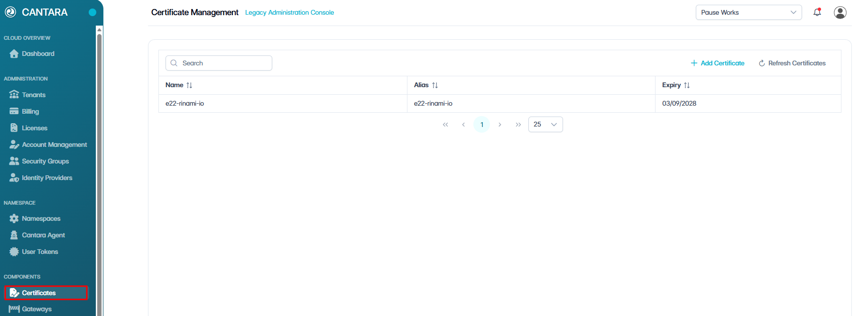The image size is (868, 316).
Task: Open the notifications bell icon
Action: point(817,12)
